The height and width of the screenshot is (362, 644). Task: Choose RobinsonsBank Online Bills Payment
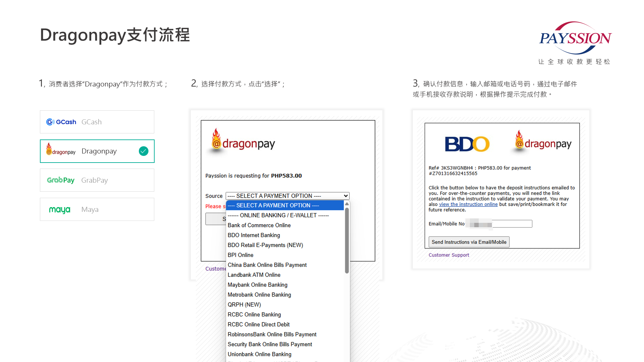285,335
